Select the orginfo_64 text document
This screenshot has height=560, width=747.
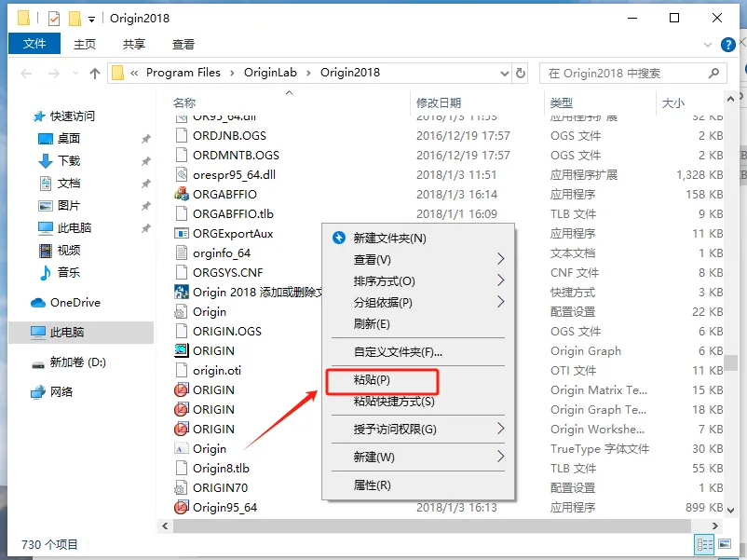tap(222, 253)
